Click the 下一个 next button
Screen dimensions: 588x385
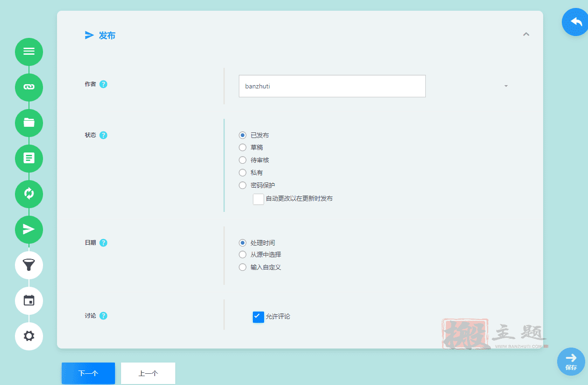pos(88,373)
